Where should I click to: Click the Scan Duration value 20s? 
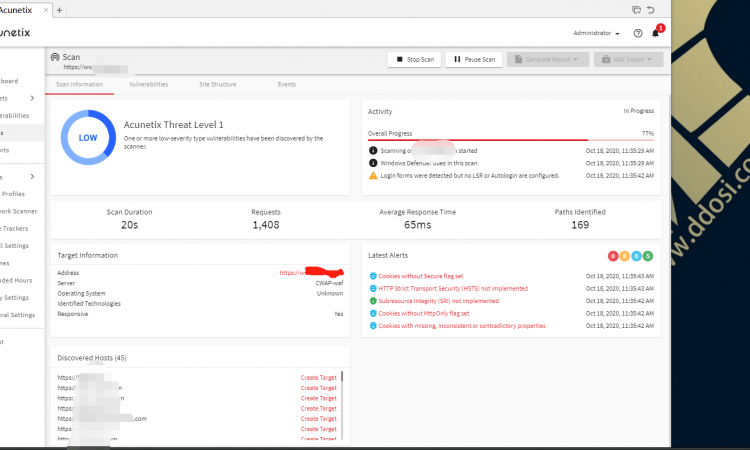130,225
